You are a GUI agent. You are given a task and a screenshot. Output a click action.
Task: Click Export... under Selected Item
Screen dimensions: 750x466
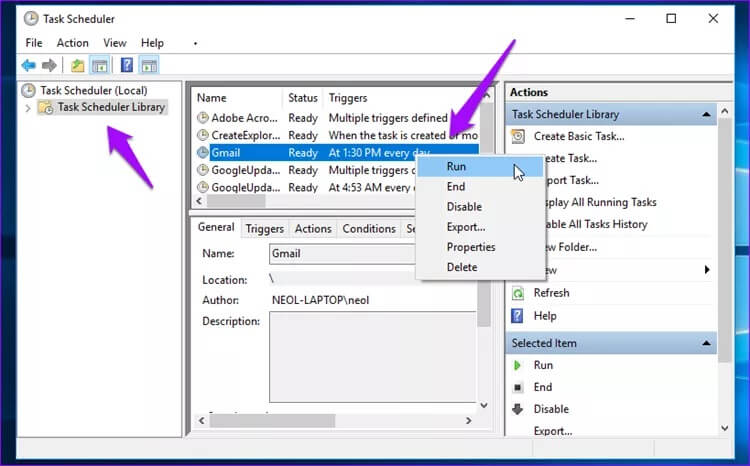pyautogui.click(x=552, y=431)
